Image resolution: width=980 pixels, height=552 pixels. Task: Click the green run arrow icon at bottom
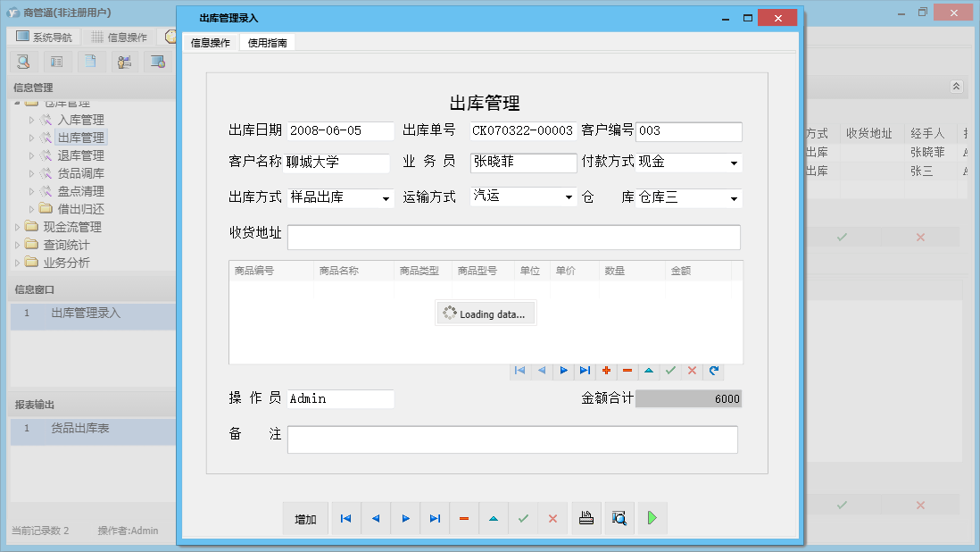point(652,518)
